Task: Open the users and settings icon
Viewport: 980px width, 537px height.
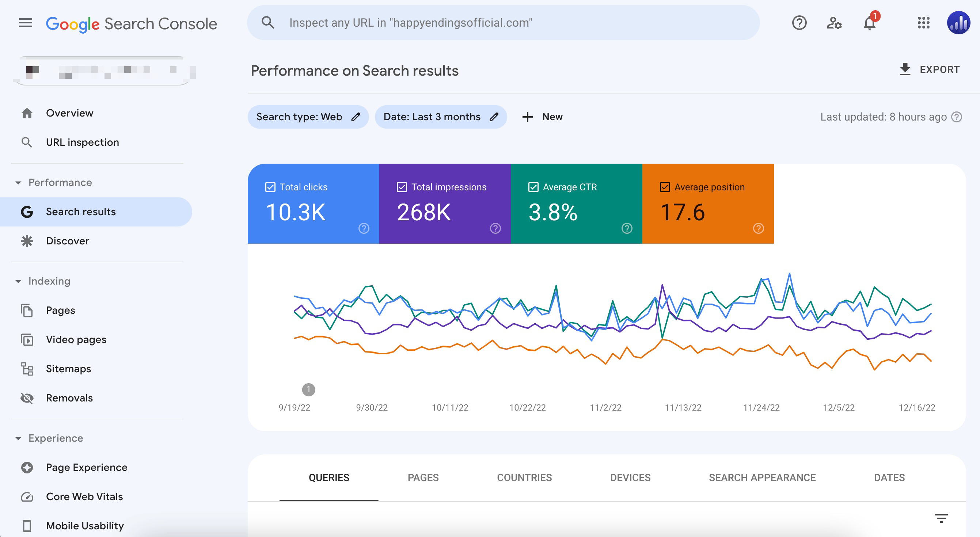Action: (x=834, y=23)
